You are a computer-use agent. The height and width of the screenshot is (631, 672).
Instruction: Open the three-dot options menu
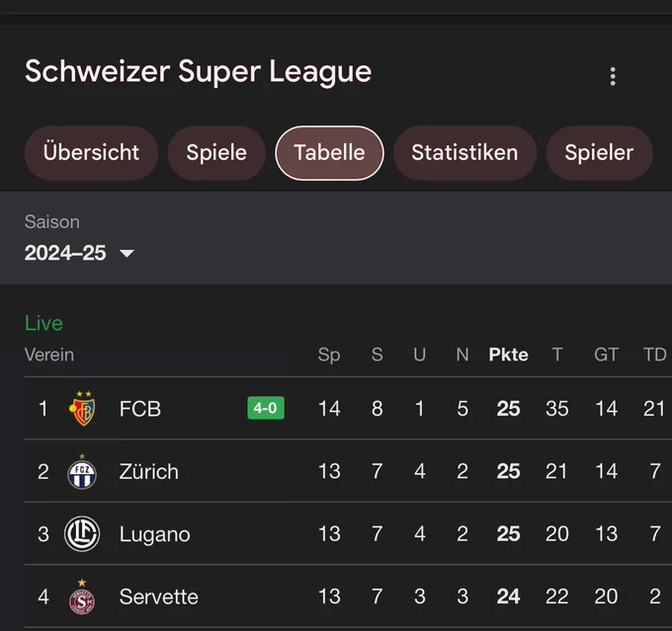613,77
